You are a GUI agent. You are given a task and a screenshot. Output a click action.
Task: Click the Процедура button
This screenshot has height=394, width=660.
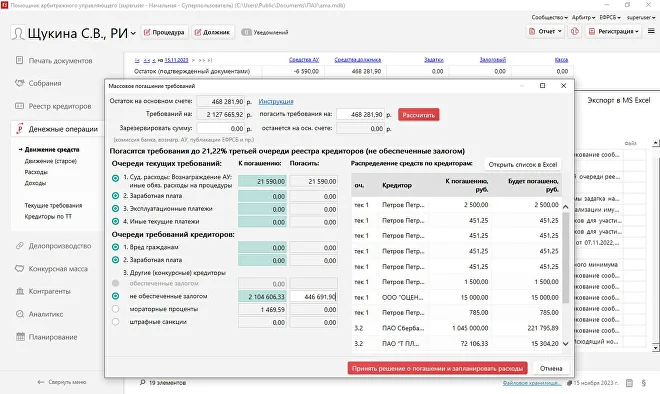coord(164,32)
